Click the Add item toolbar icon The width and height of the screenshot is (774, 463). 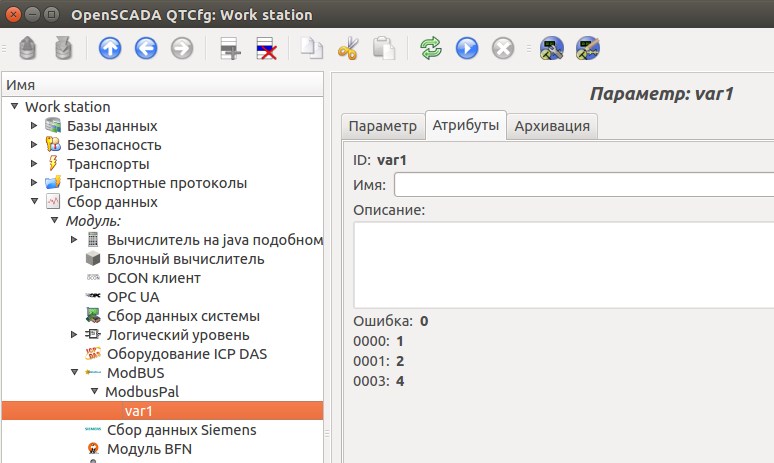[x=231, y=48]
